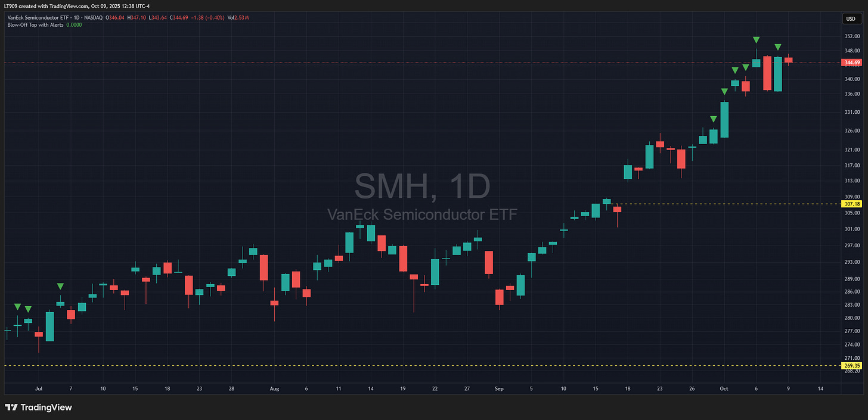
Task: Click the Blow-Off Top with Alerts indicator label
Action: point(35,25)
